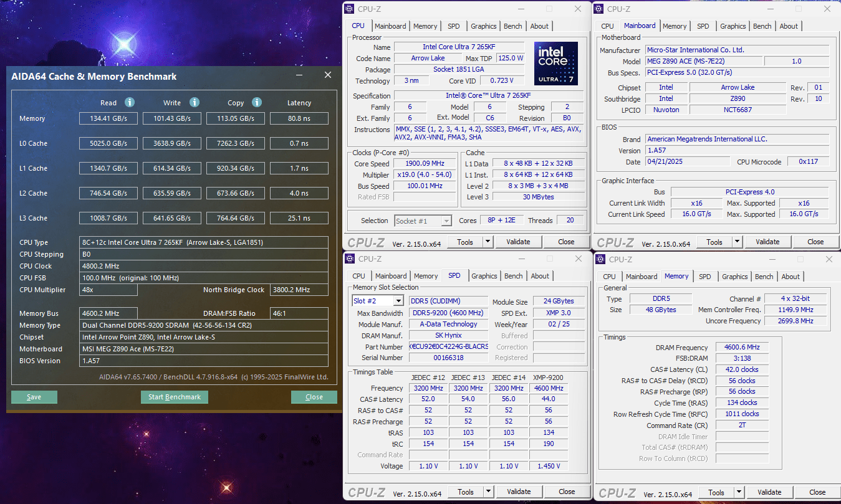Click Multiplier field x19.0 (4.0 - 54.0)
The height and width of the screenshot is (504, 841).
pyautogui.click(x=425, y=175)
